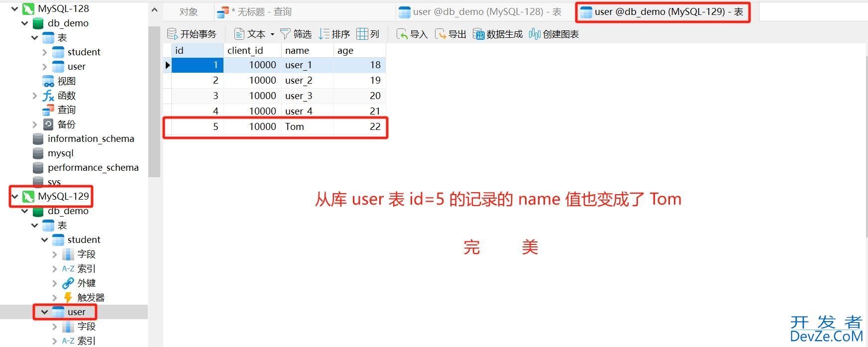Screen dimensions: 868x347
Task: Click 索引 A-Z index icon under student
Action: (x=68, y=269)
